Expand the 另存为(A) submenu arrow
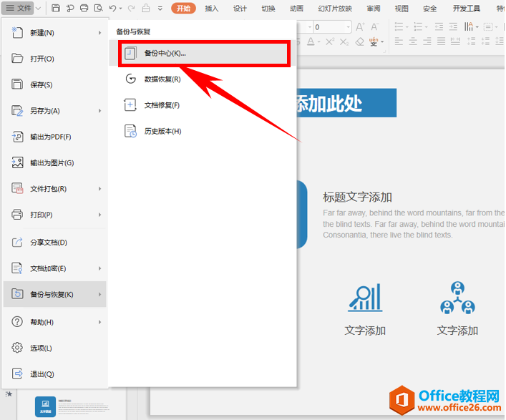The image size is (506, 420). [x=99, y=111]
